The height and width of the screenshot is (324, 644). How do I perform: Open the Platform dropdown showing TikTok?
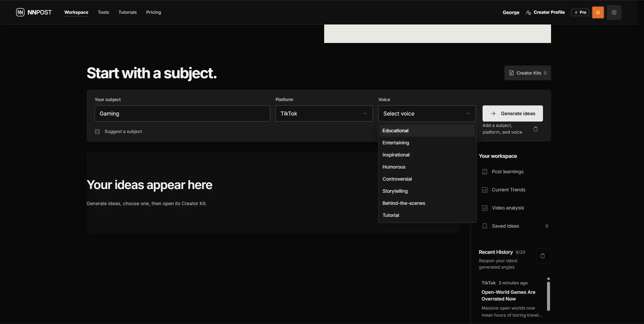coord(324,113)
